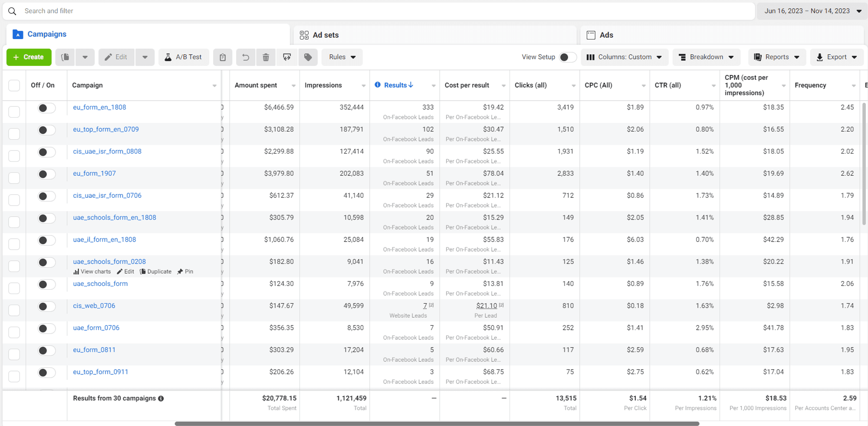Enable the View Setup switch

(x=567, y=57)
